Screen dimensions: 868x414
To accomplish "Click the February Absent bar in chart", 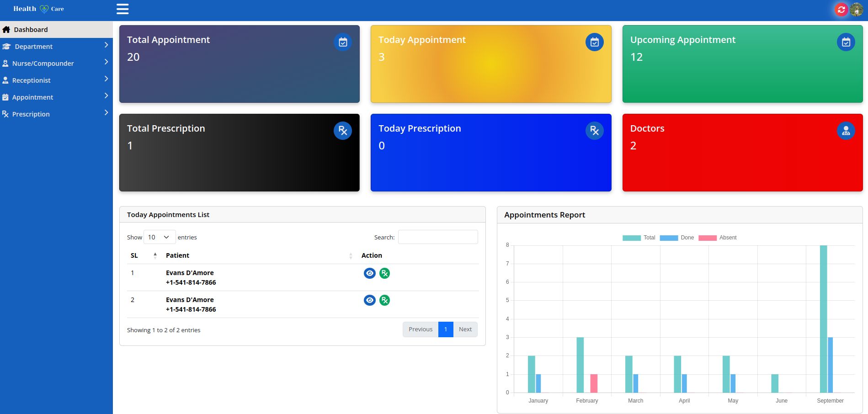I will 594,383.
